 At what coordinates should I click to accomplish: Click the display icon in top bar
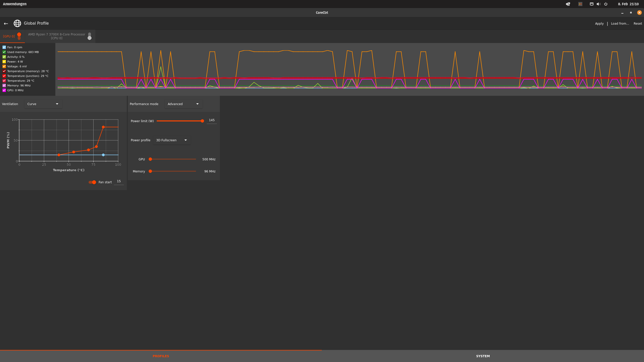(x=568, y=4)
